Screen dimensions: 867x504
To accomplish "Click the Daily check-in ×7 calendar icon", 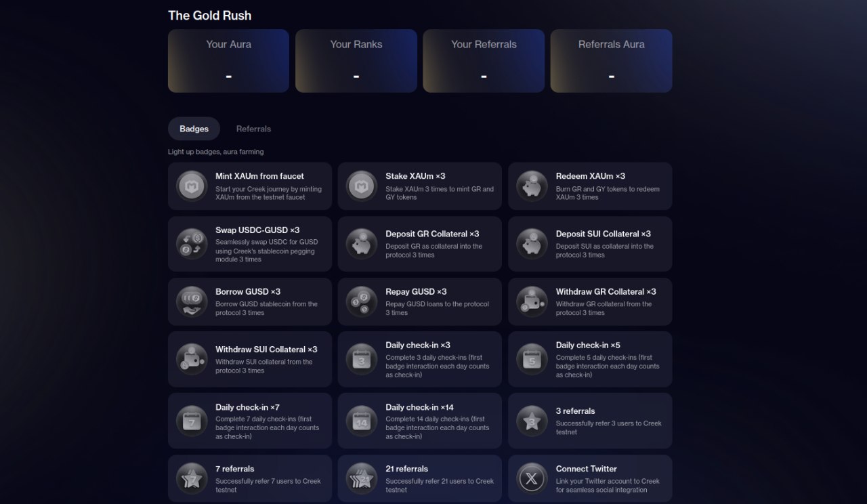I will 192,421.
